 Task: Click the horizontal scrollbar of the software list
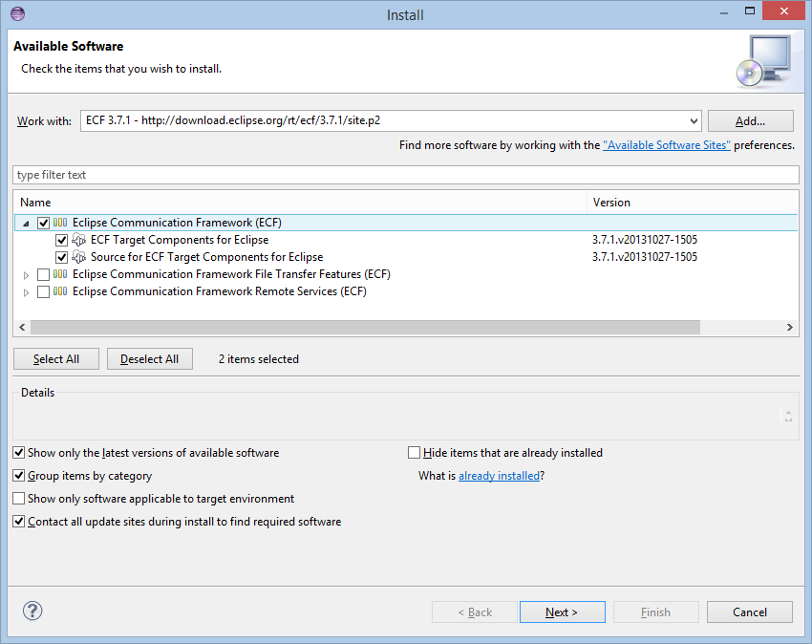(365, 327)
